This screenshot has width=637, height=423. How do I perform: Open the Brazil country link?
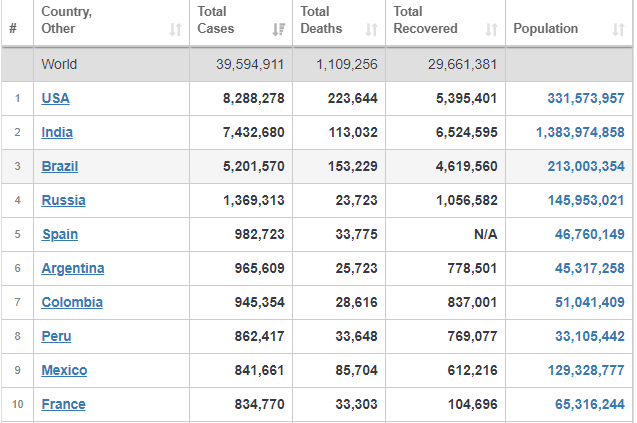tap(60, 167)
